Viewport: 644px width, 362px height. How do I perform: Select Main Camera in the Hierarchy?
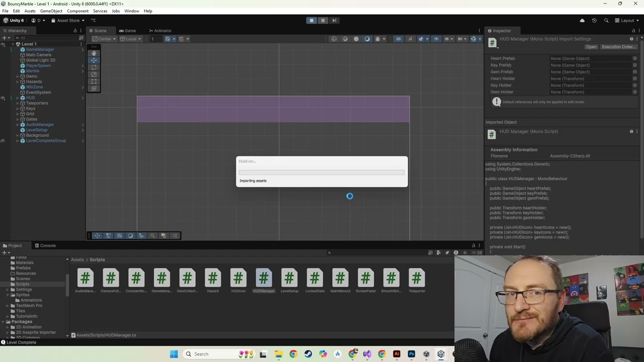click(38, 55)
